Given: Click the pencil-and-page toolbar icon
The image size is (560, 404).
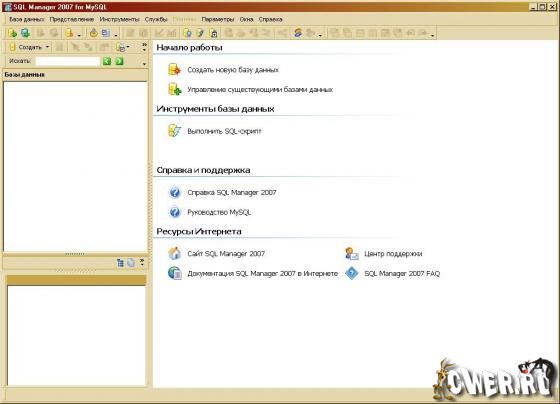Looking at the screenshot, I should [x=200, y=33].
